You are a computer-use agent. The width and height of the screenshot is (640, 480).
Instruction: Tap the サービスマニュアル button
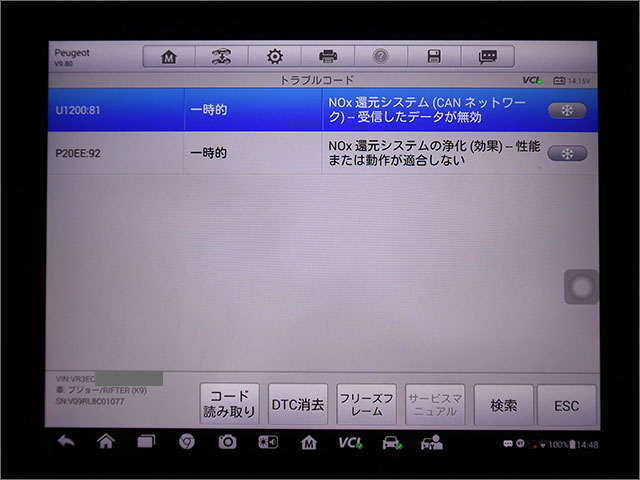point(435,405)
